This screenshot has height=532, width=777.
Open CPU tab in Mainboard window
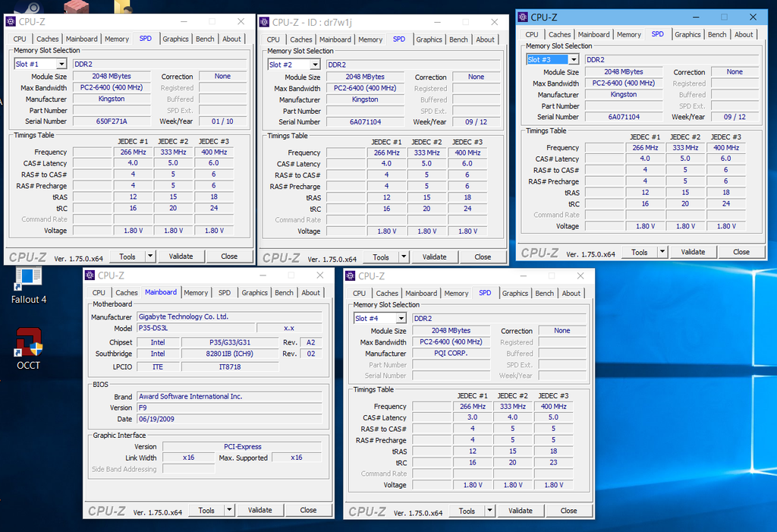(99, 292)
